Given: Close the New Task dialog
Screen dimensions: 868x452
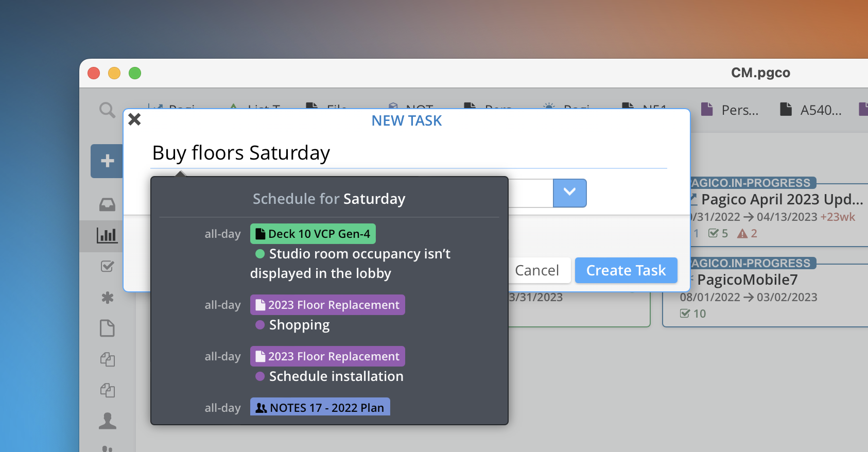Looking at the screenshot, I should point(134,119).
